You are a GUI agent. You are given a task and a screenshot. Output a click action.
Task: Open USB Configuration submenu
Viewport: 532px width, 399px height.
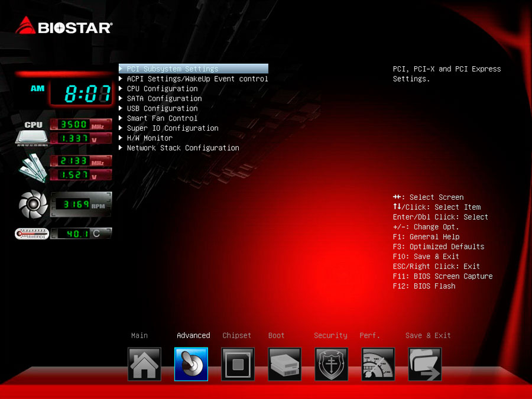point(158,108)
